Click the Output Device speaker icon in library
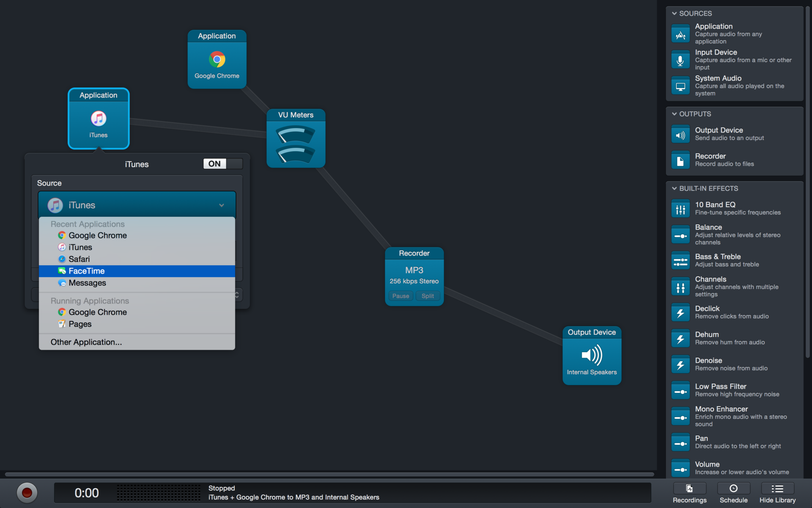The image size is (812, 508). [680, 135]
